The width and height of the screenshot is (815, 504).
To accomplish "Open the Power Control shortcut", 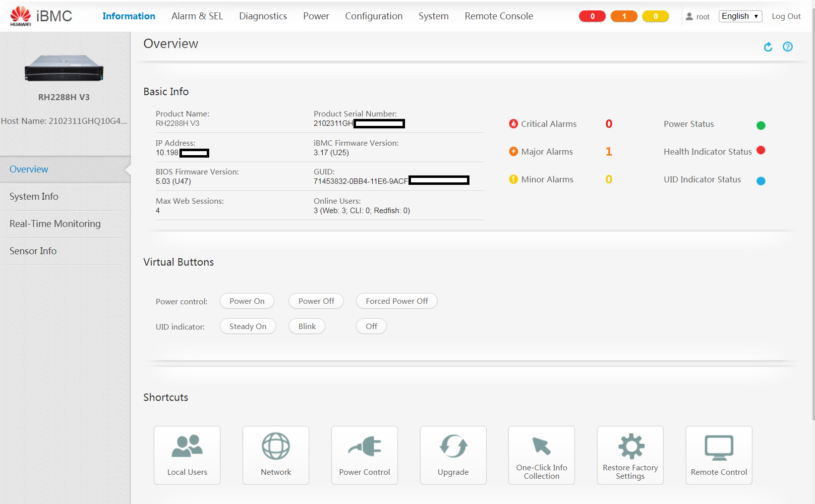I will click(364, 455).
